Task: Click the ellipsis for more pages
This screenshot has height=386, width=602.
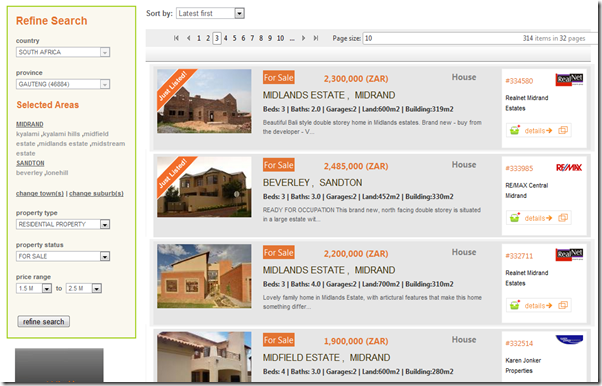Action: (292, 39)
